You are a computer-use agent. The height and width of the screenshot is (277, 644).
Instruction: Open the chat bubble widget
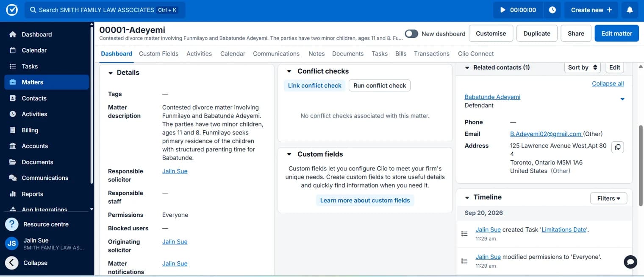point(630,262)
